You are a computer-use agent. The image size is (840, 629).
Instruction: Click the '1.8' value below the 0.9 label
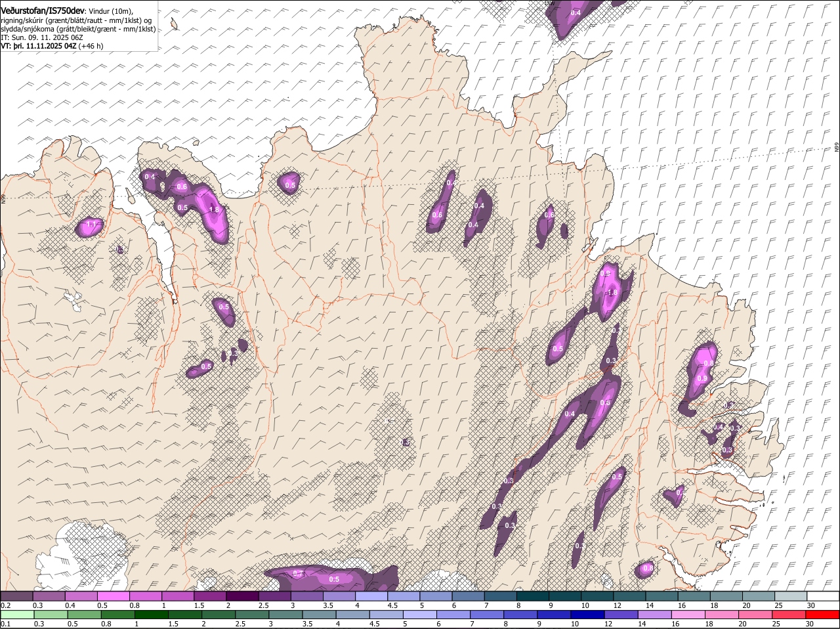point(613,293)
